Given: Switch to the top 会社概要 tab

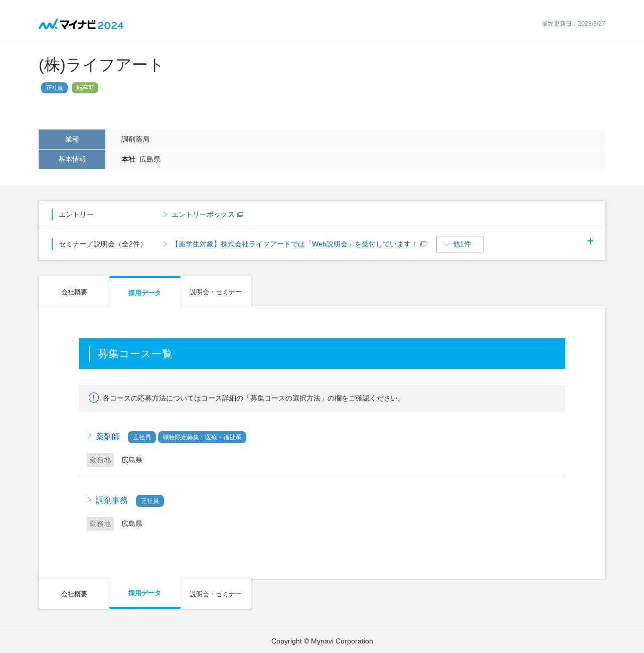Looking at the screenshot, I should pyautogui.click(x=74, y=292).
